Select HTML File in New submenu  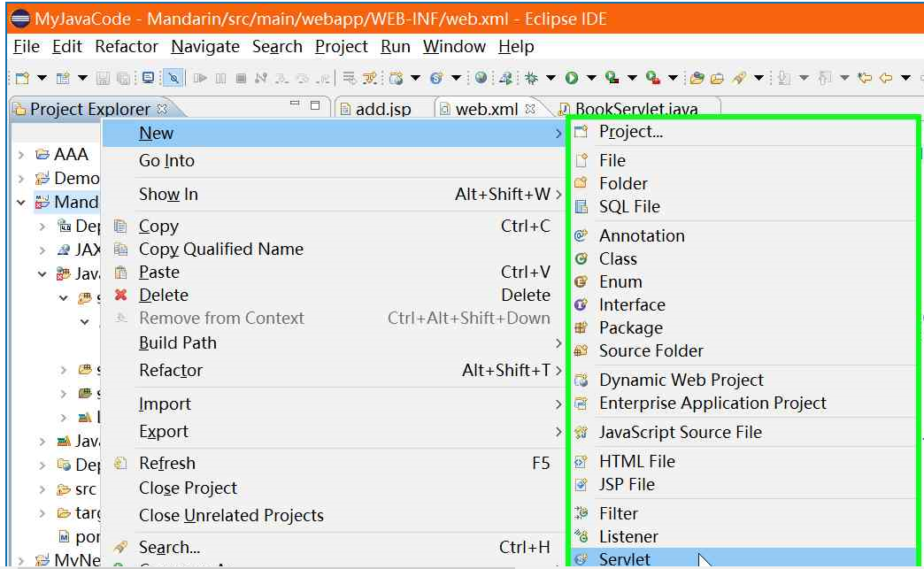(x=743, y=461)
